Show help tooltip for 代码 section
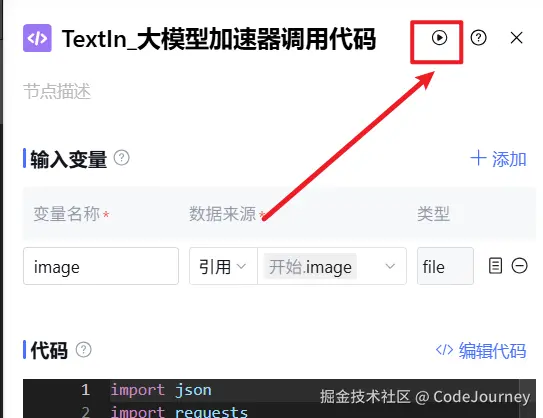This screenshot has width=543, height=418. point(83,350)
